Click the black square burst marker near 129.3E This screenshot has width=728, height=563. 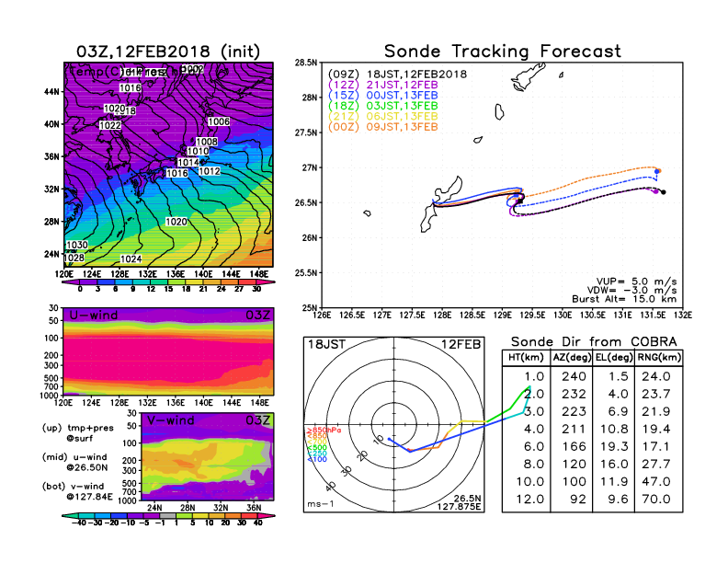pos(520,201)
